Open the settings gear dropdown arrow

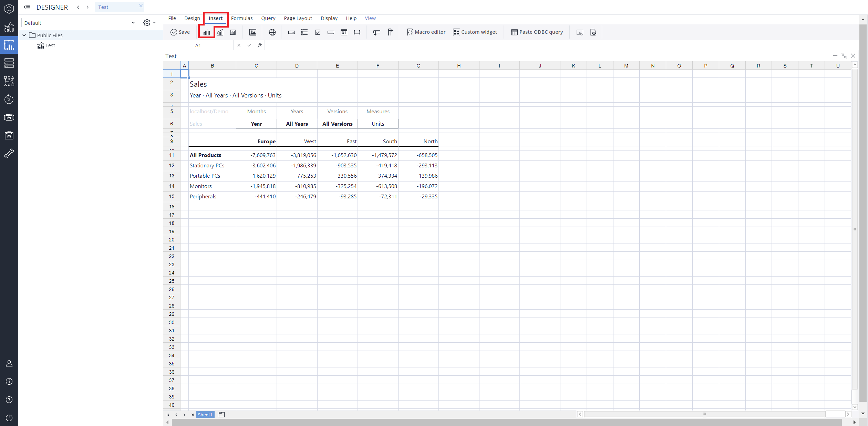click(x=154, y=22)
